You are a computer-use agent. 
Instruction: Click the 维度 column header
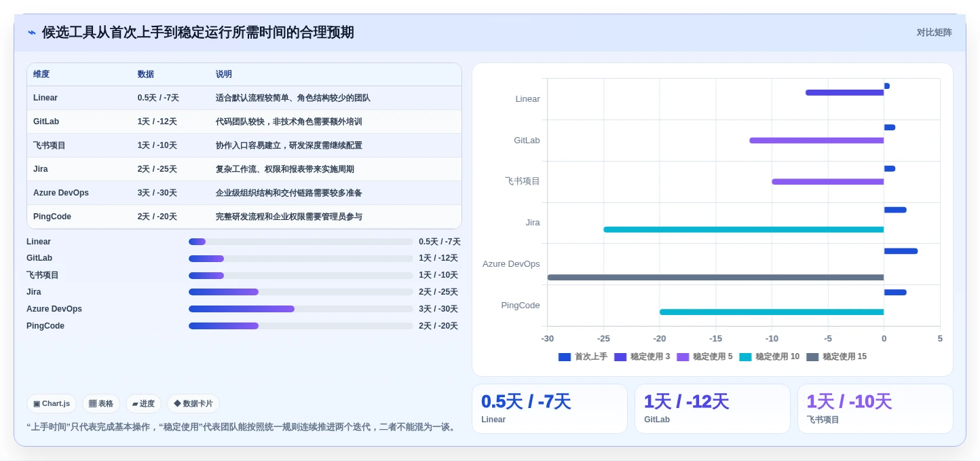41,74
